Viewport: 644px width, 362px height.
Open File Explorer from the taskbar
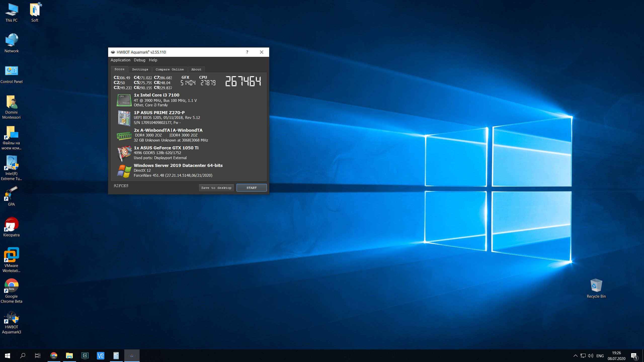coord(69,355)
